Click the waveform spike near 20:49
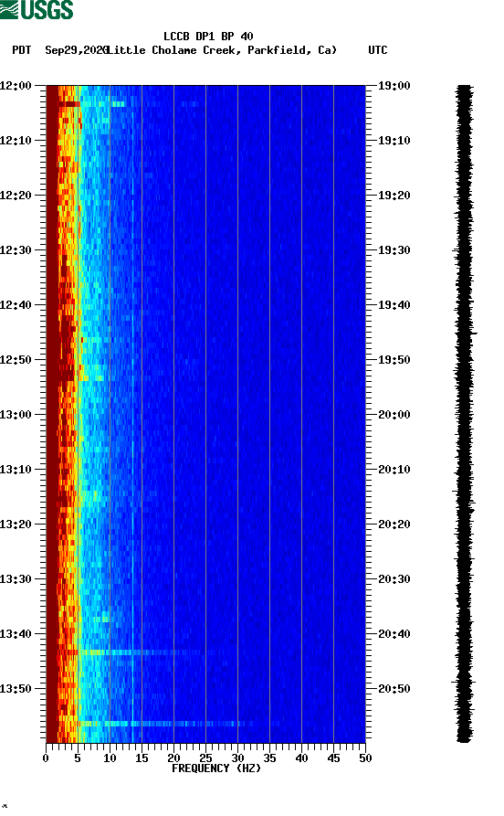 [x=463, y=681]
